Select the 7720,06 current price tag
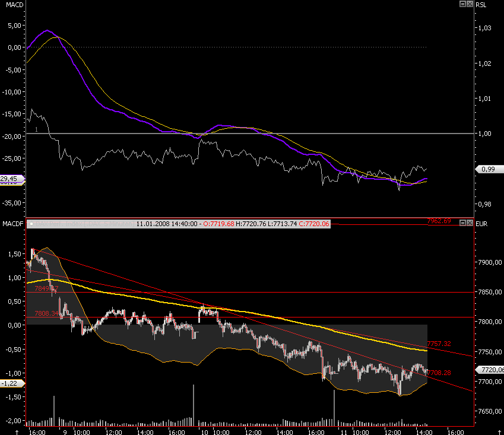The image size is (504, 435). 490,370
